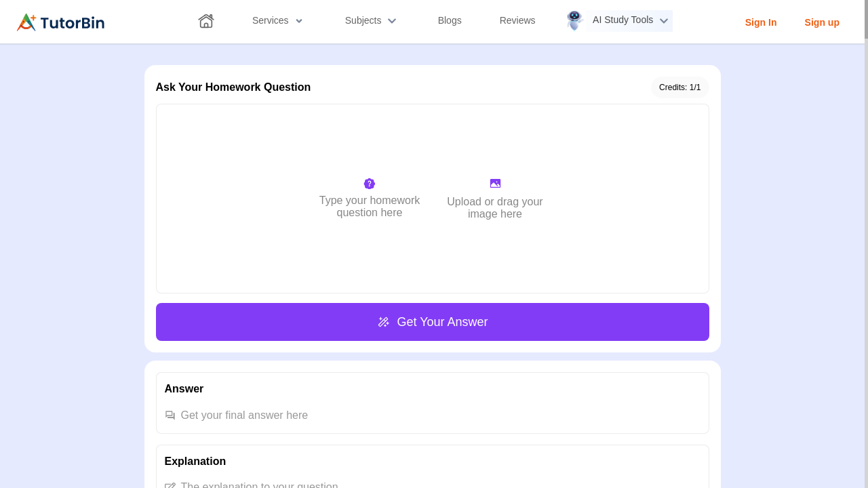Expand the Services chevron arrow
The height and width of the screenshot is (488, 868).
(299, 21)
